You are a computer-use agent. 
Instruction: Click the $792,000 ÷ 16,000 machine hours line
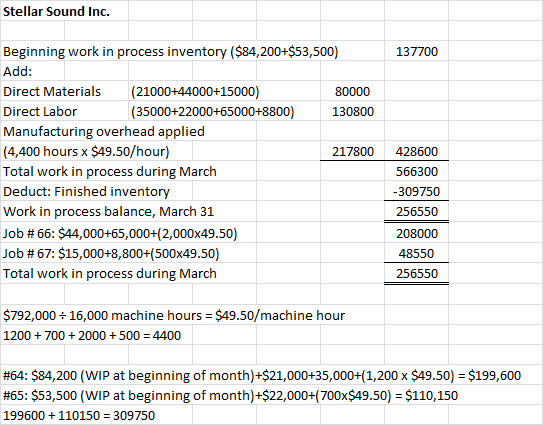174,316
